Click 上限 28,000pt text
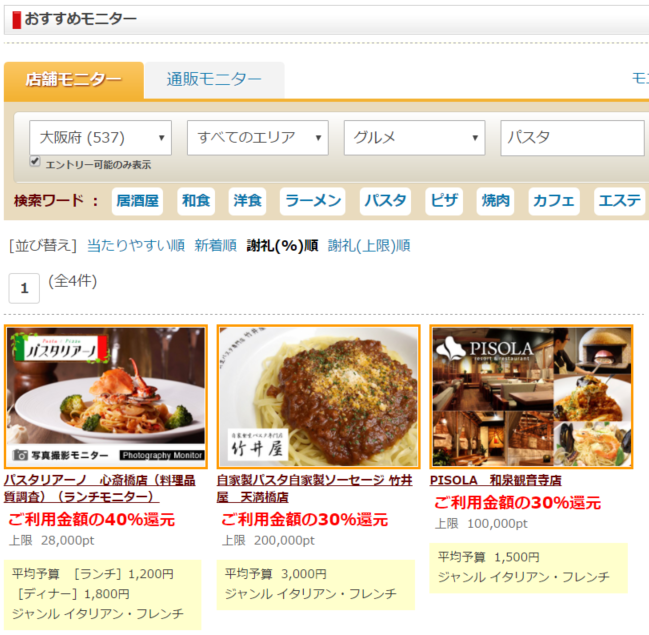 (x=52, y=541)
